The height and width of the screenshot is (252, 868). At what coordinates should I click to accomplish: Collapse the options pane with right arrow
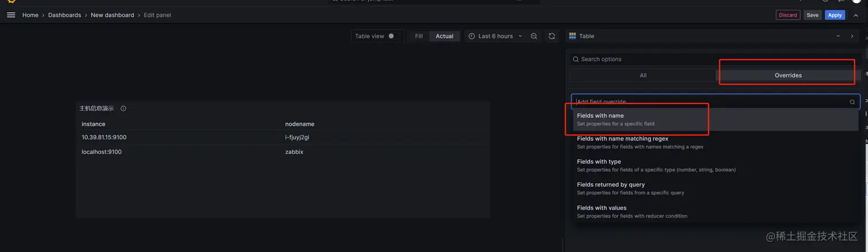852,36
